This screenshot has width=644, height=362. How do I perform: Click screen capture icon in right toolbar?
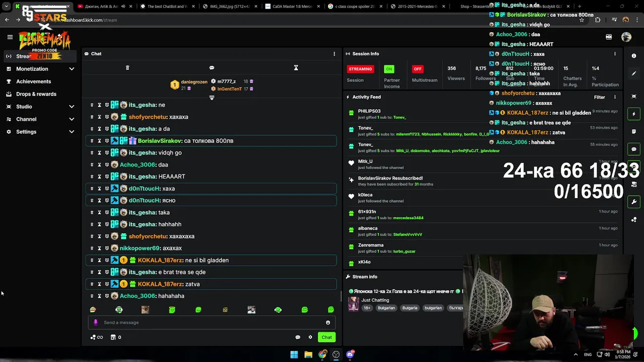(x=634, y=96)
